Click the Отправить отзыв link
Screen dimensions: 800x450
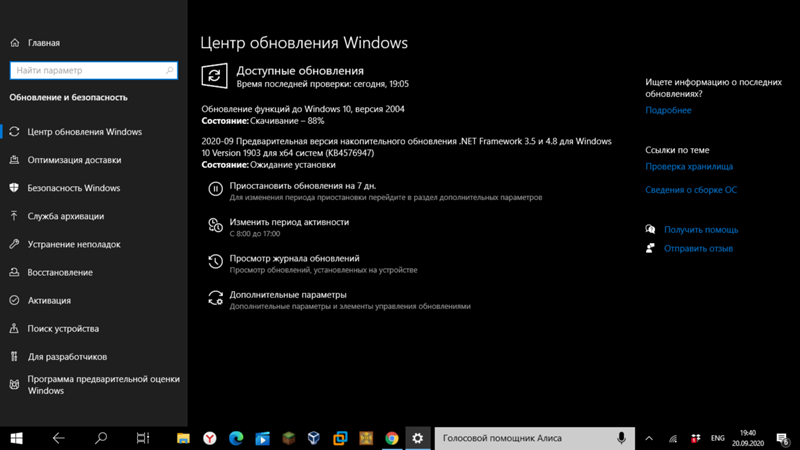(x=698, y=248)
